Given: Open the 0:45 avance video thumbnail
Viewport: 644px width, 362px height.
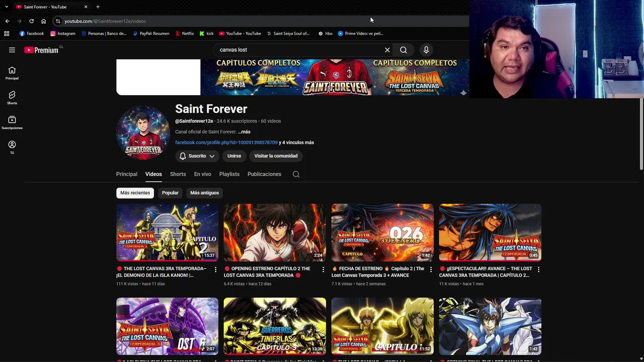Looking at the screenshot, I should [x=490, y=232].
